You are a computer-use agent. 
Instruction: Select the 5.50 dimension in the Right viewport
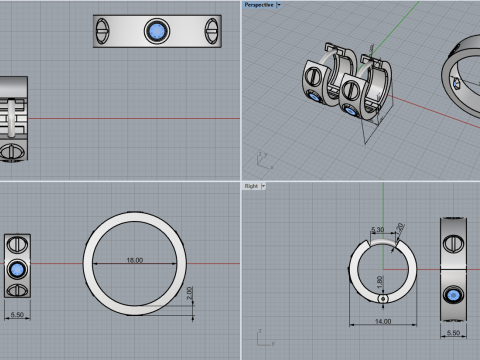click(x=453, y=333)
